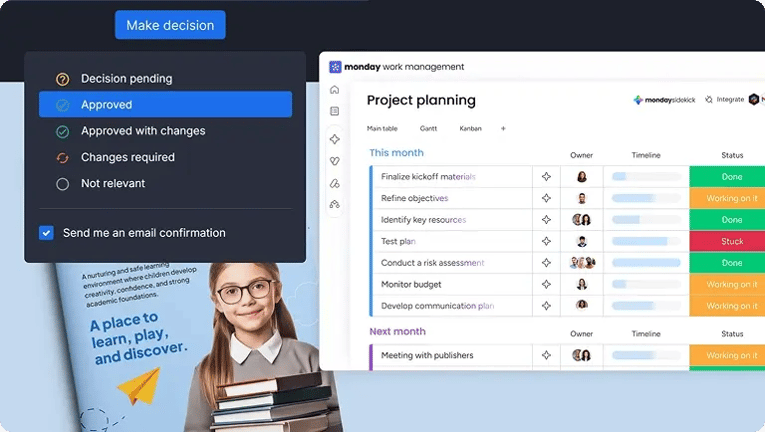Click the Status column header in This month
Viewport: 765px width, 432px height.
point(732,155)
